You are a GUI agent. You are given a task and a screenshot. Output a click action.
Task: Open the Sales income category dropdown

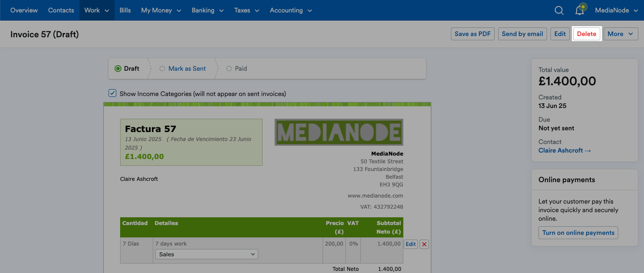[206, 254]
